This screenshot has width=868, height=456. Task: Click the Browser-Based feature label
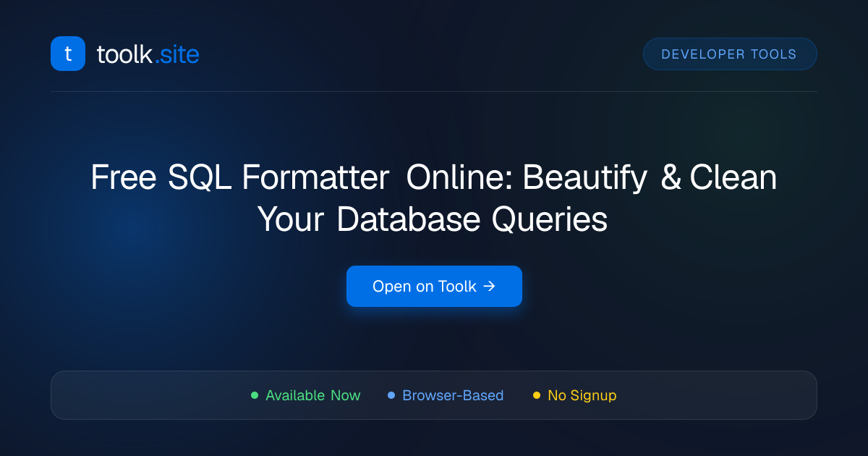tap(453, 395)
